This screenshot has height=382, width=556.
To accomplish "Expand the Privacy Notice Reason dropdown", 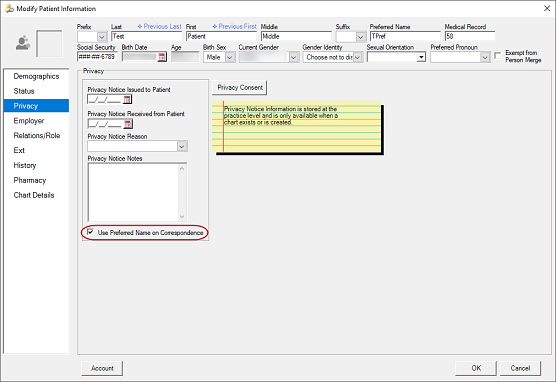I will (182, 146).
